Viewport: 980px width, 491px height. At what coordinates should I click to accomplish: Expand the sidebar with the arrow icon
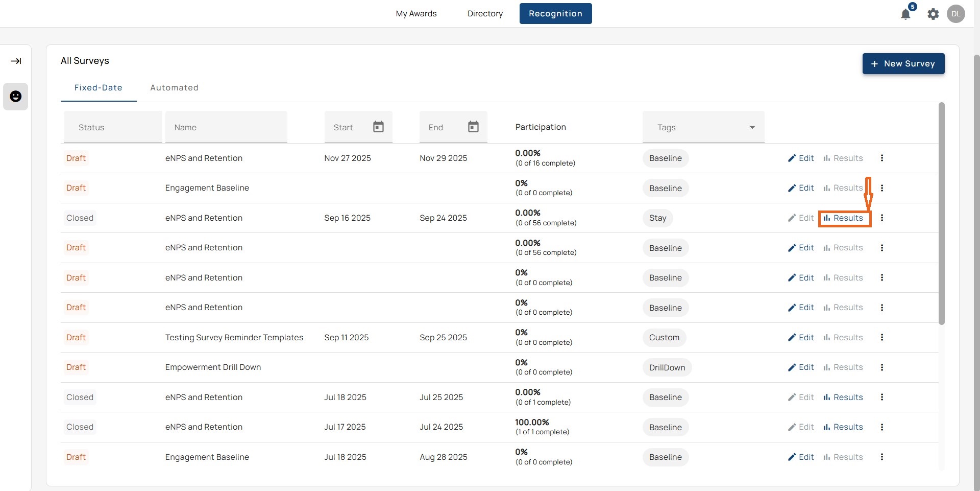[16, 61]
